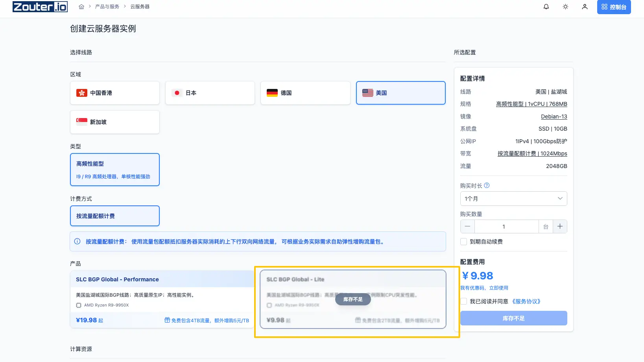Go to home via breadcrumb house icon
Viewport: 644px width, 362px height.
81,7
